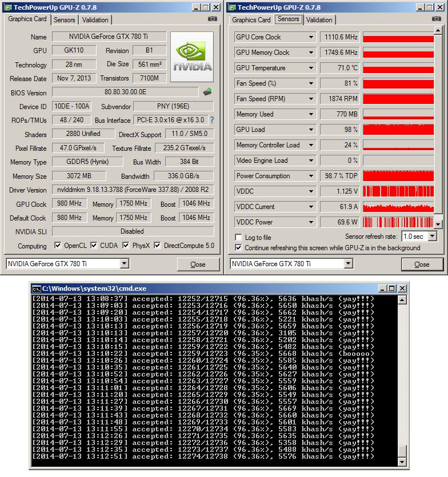
Task: Open the VDDC Current sensor dropdown
Action: click(x=311, y=207)
